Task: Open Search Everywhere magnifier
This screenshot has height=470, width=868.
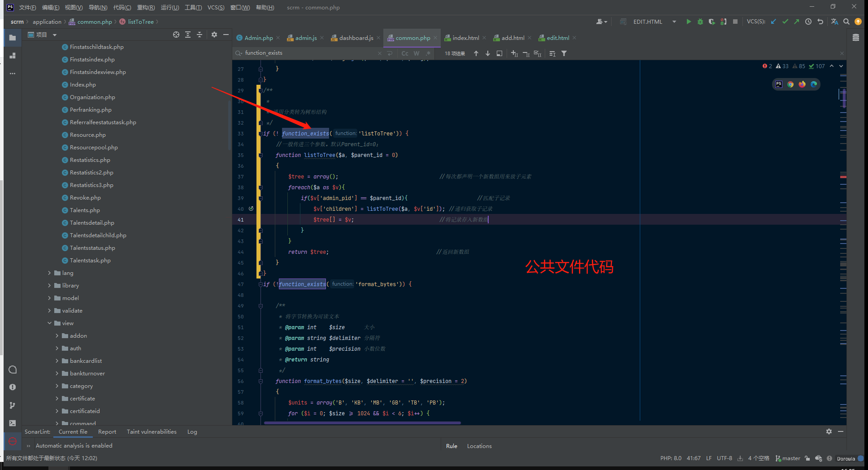Action: 846,22
